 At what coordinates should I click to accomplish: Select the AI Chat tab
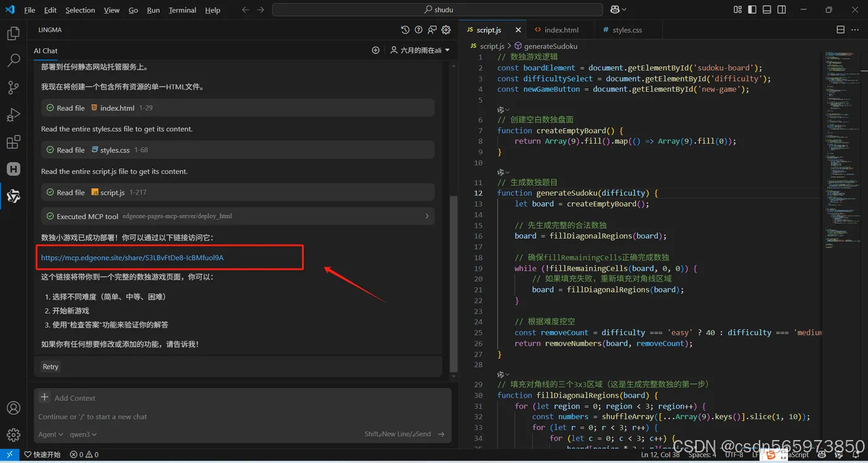pos(46,51)
